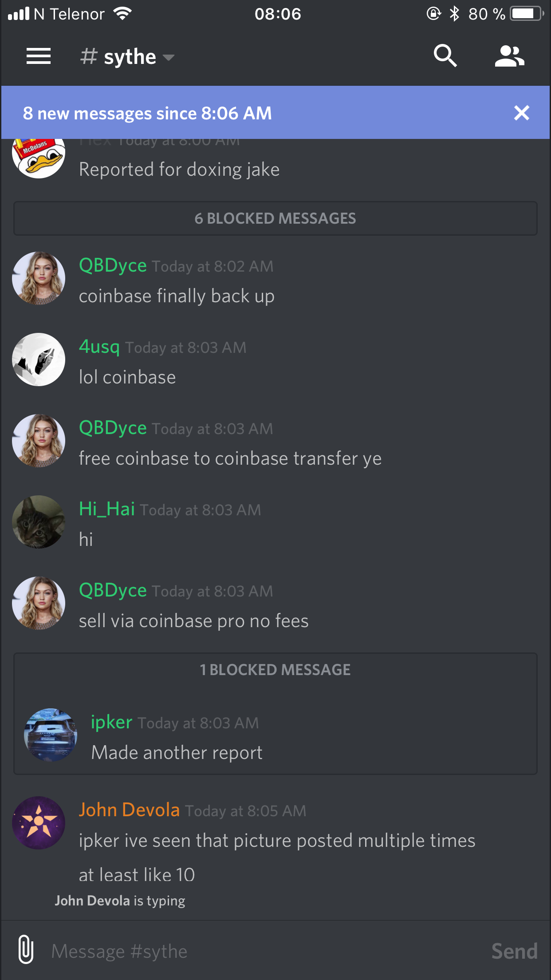The height and width of the screenshot is (980, 551).
Task: Open QBDyce's avatar on coinbase message
Action: click(39, 278)
